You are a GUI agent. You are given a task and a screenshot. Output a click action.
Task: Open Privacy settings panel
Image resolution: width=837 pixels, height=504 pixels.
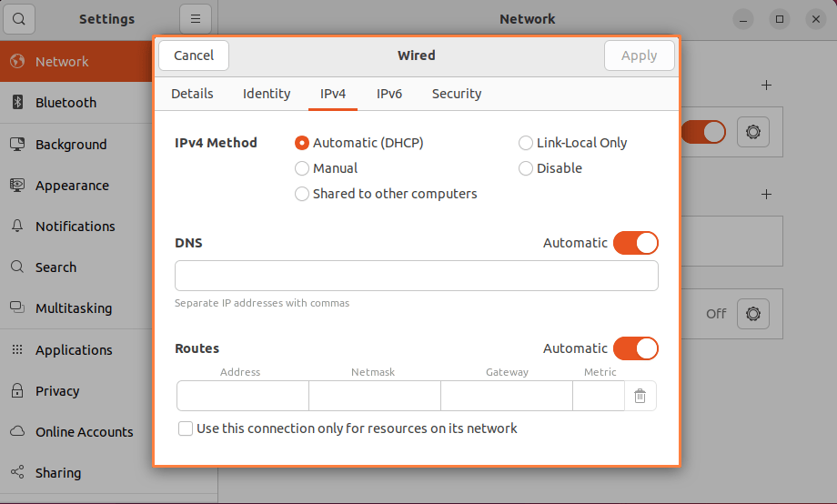click(76, 391)
